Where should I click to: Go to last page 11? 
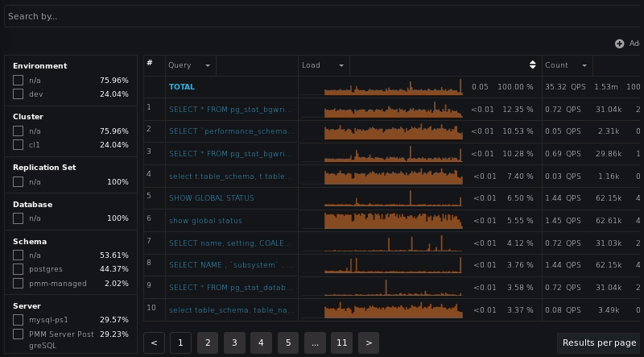click(341, 343)
